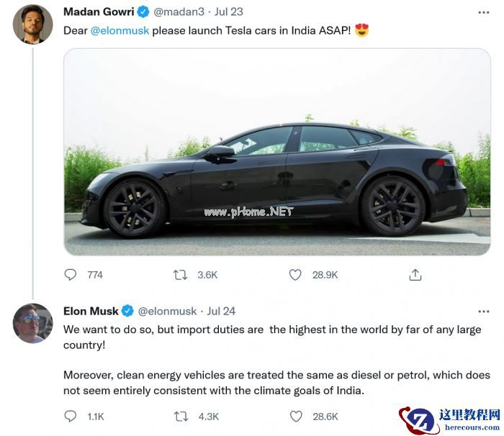Retweet Elon Musk's reply

pos(181,416)
